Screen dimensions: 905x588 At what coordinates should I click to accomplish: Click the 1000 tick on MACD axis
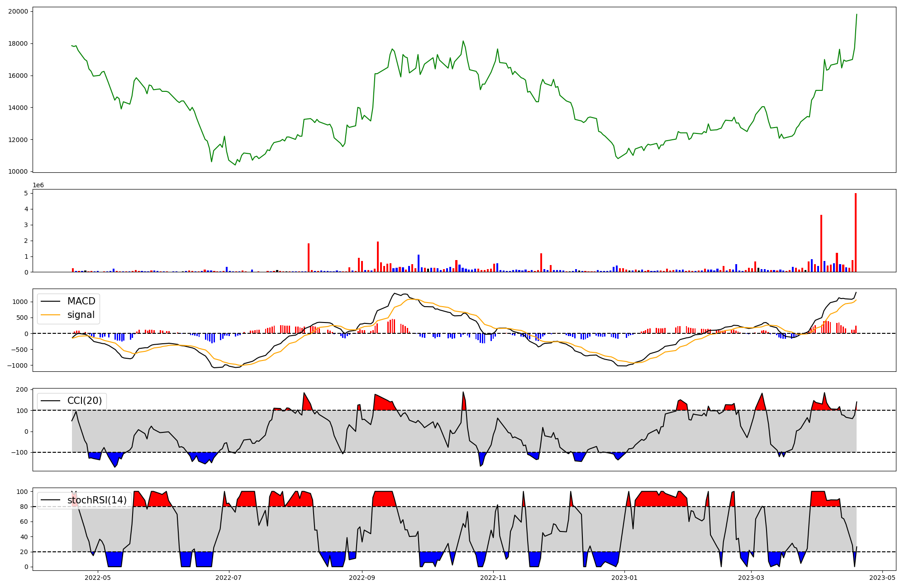(20, 302)
